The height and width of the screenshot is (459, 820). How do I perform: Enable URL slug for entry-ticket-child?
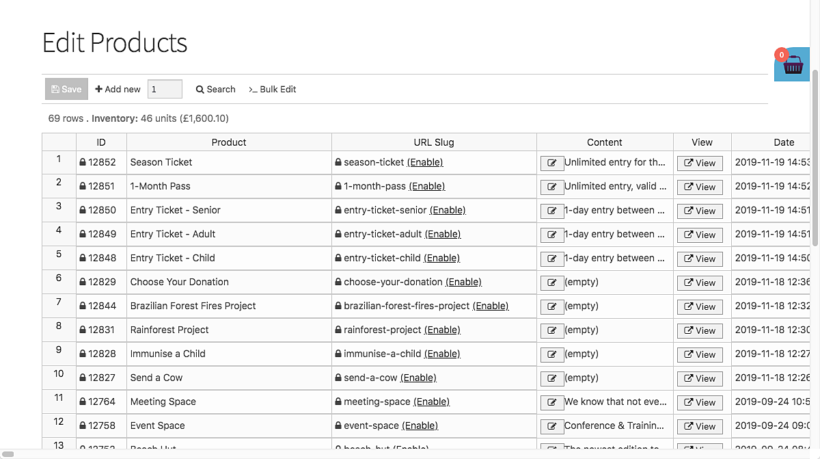tap(442, 258)
